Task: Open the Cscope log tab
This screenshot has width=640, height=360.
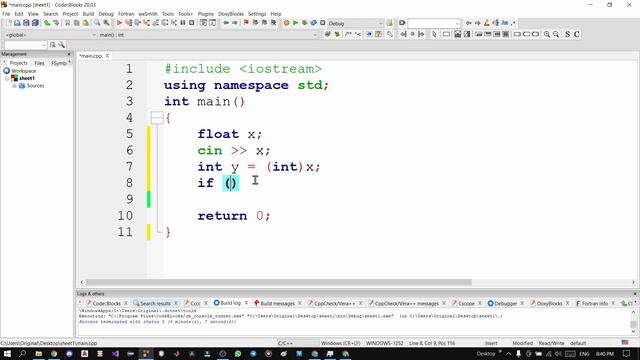Action: 466,303
